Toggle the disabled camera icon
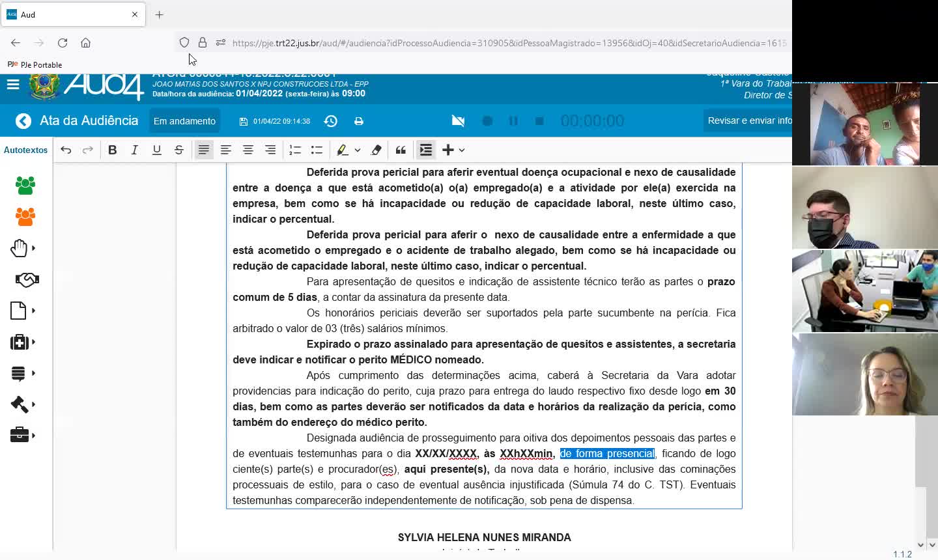 (x=459, y=121)
